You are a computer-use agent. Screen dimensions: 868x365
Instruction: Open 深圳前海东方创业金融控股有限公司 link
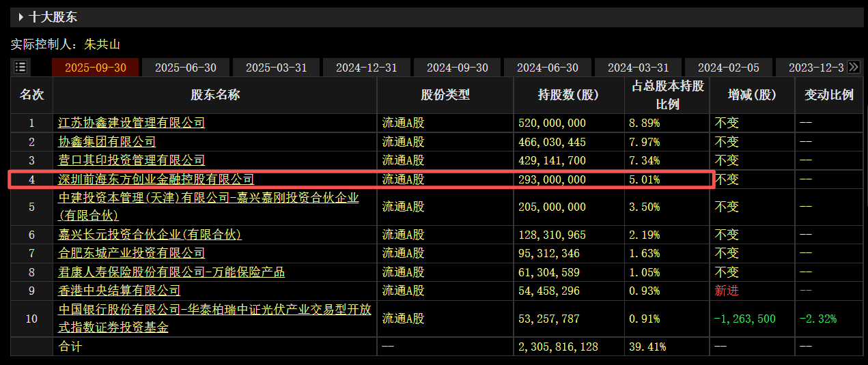(156, 179)
